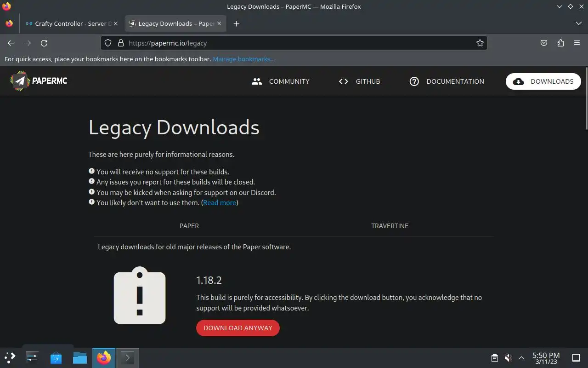The height and width of the screenshot is (368, 588).
Task: Click the large warning clipboard image
Action: (140, 295)
